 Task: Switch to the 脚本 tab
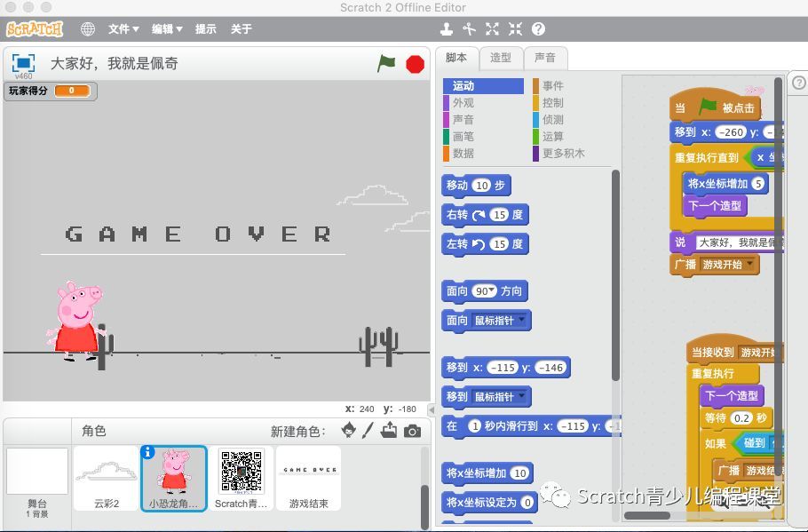(456, 58)
